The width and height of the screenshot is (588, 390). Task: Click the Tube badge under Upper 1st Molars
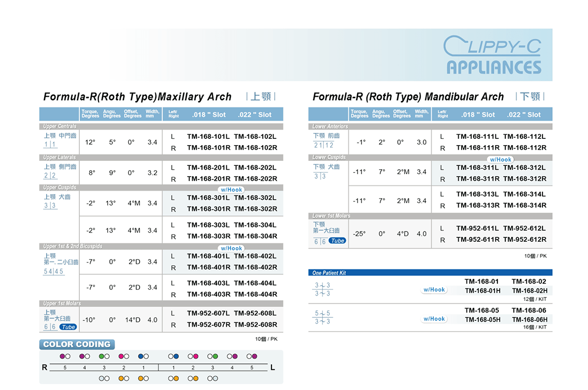tap(68, 327)
